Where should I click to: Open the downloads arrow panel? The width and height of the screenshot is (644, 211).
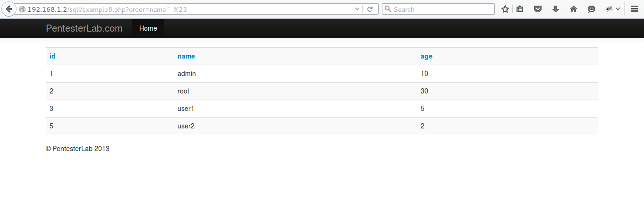[x=556, y=9]
